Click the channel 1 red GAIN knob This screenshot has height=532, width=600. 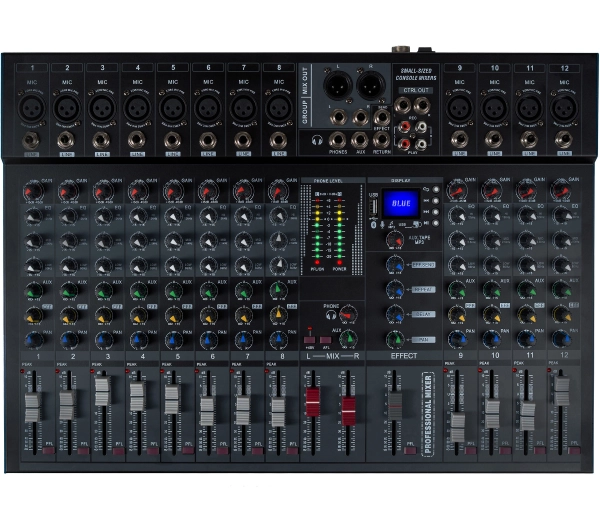click(x=33, y=190)
